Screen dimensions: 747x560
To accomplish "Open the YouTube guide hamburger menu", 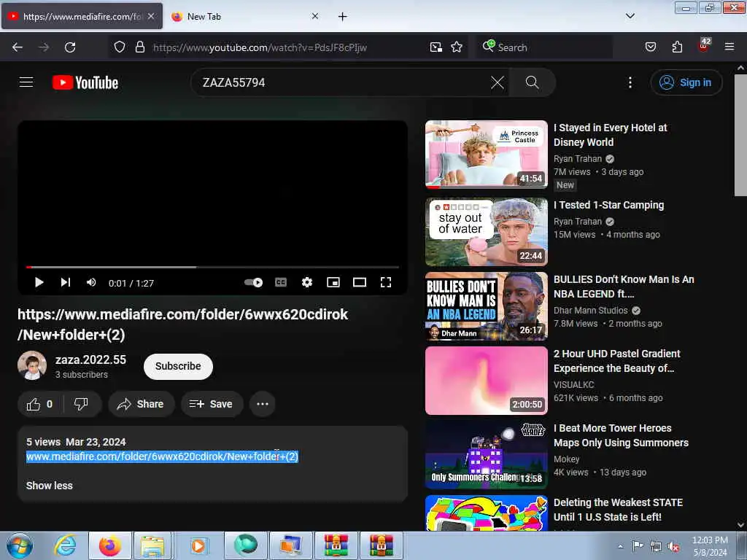I will click(x=26, y=82).
